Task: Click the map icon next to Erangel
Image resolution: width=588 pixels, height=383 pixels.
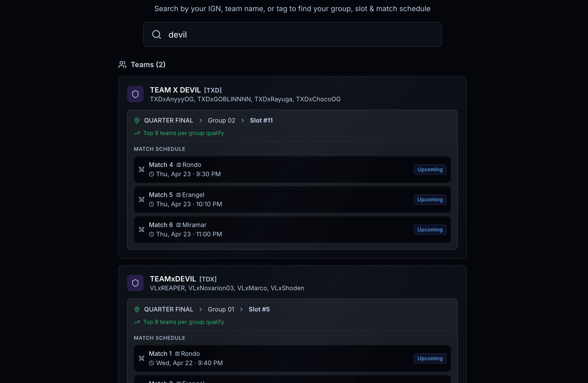Action: pos(178,195)
